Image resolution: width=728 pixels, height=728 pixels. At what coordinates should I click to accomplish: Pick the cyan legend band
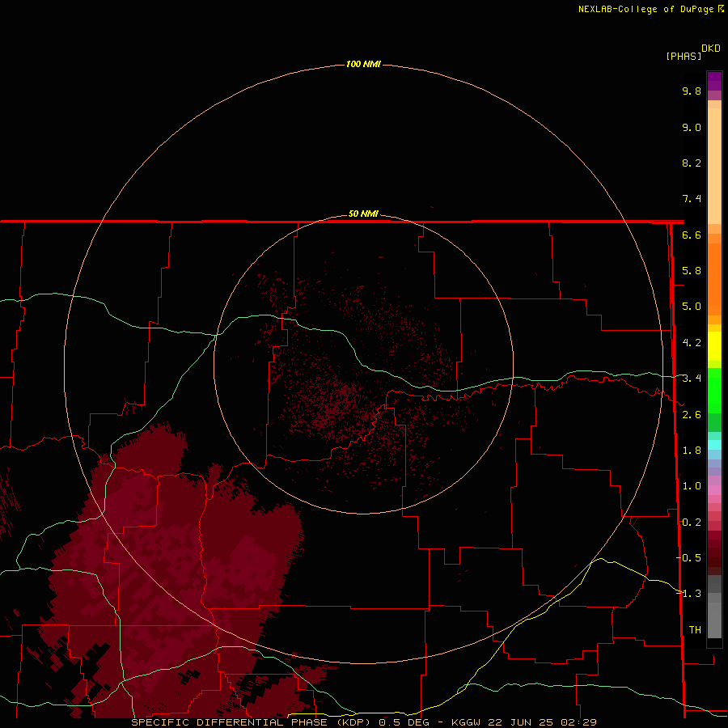tap(714, 445)
